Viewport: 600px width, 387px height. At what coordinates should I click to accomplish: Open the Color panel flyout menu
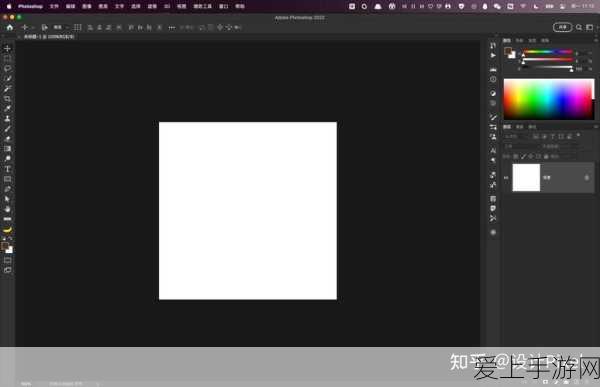[596, 40]
